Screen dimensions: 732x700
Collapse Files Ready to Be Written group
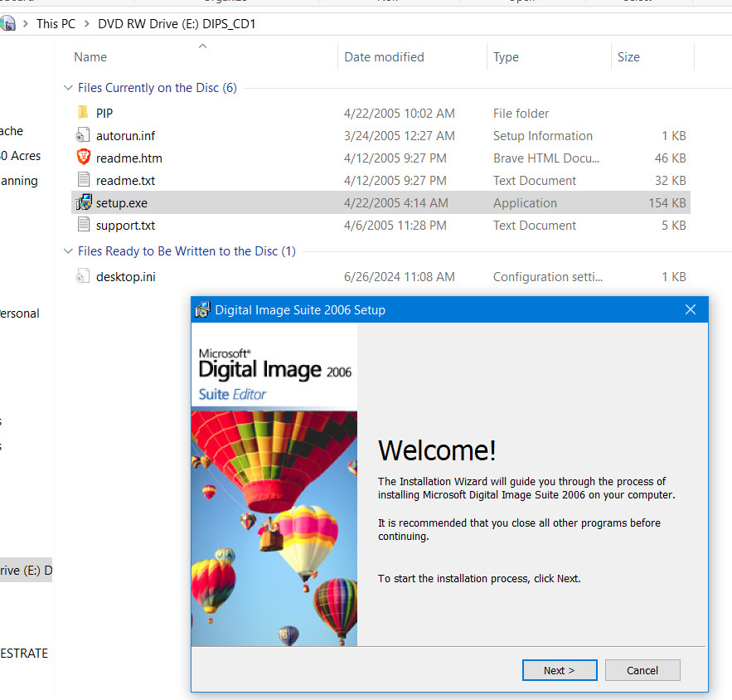click(68, 250)
